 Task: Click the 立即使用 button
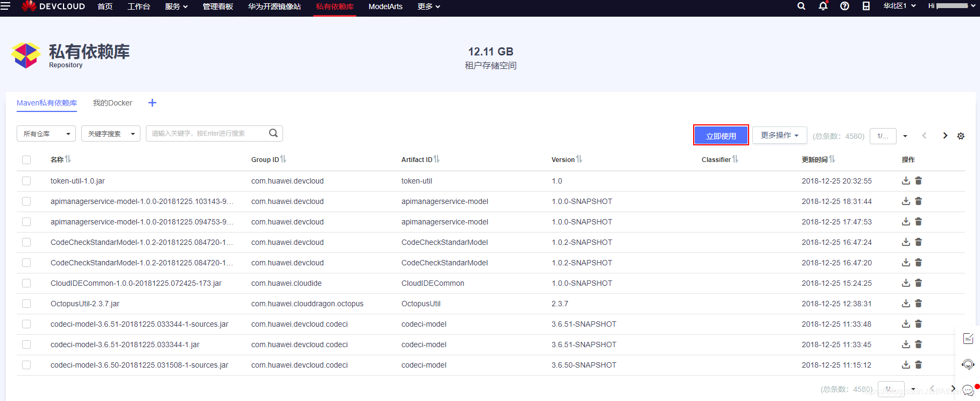(721, 135)
